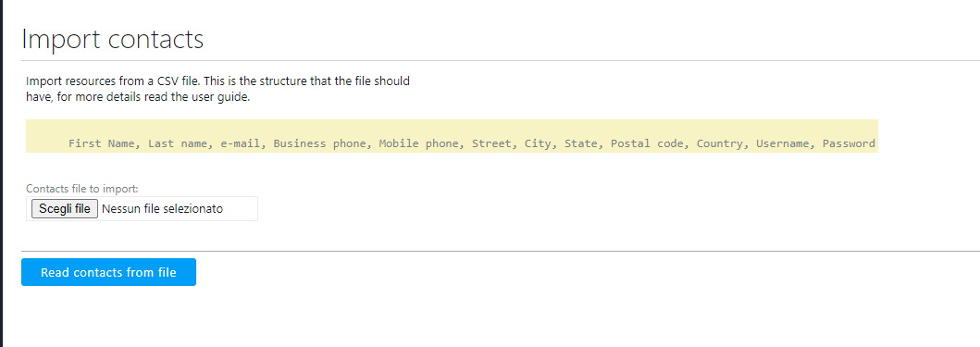Click the Import contacts heading

click(x=113, y=39)
